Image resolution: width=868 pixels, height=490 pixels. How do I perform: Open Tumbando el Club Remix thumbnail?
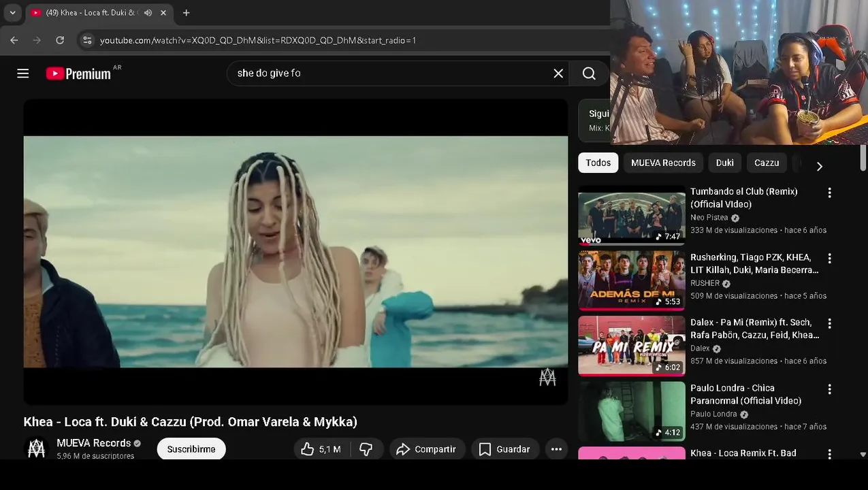[632, 215]
